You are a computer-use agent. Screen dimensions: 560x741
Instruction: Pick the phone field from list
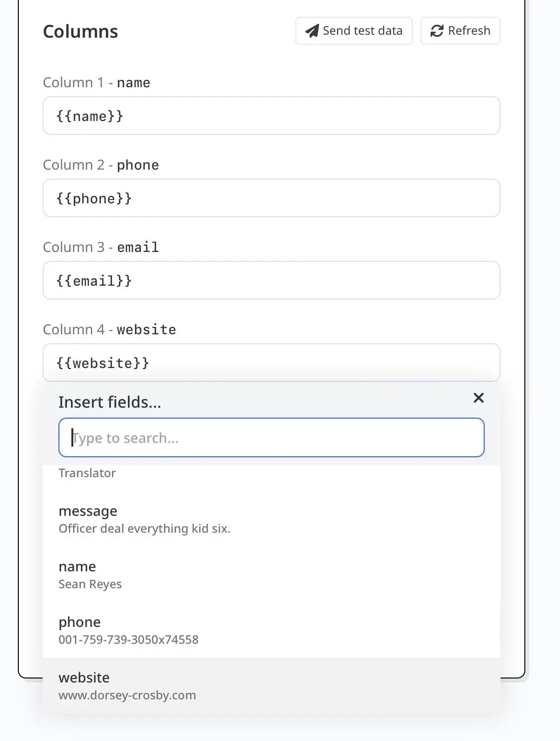pos(128,630)
